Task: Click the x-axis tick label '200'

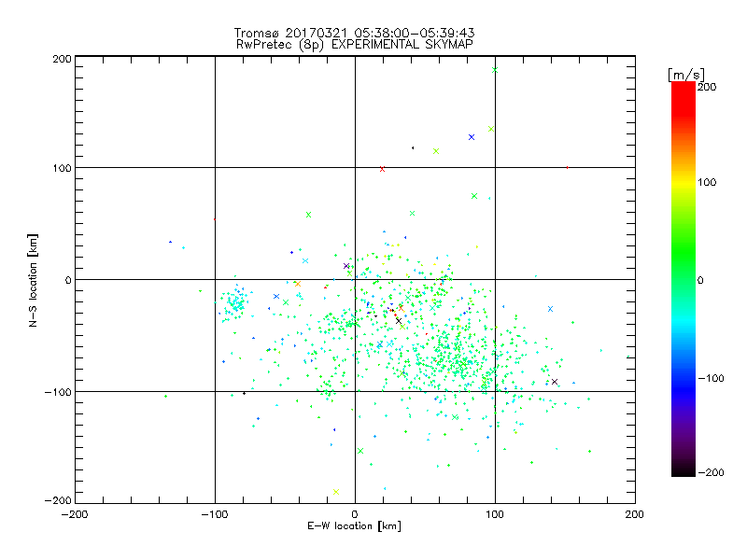Action: click(x=635, y=514)
